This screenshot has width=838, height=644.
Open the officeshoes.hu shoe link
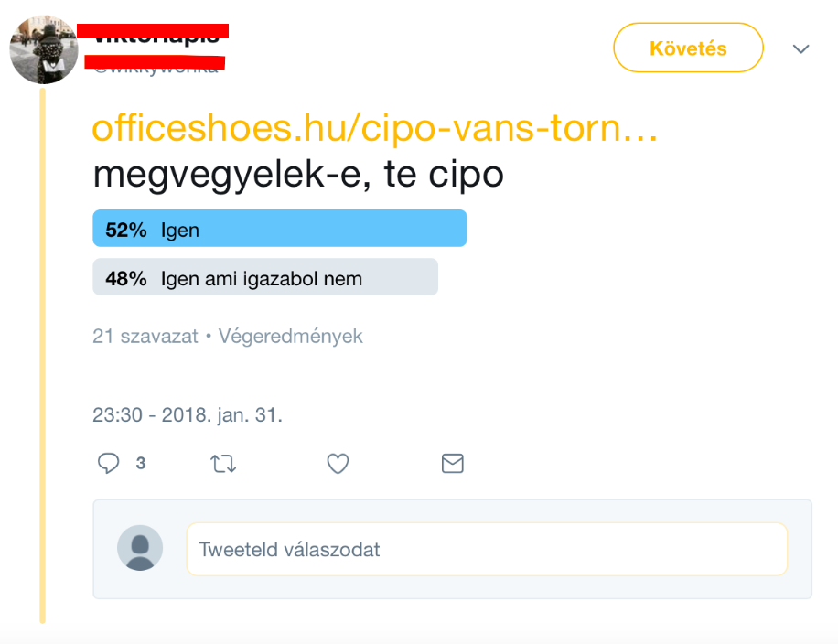click(x=375, y=129)
